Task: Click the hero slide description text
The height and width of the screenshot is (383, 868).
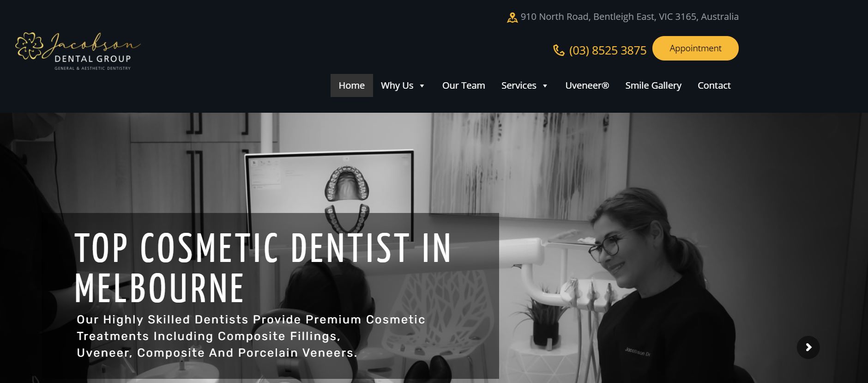Action: (x=251, y=336)
